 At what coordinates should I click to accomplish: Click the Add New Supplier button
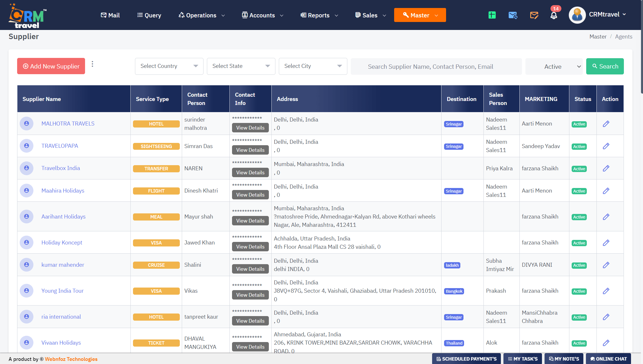pyautogui.click(x=51, y=66)
